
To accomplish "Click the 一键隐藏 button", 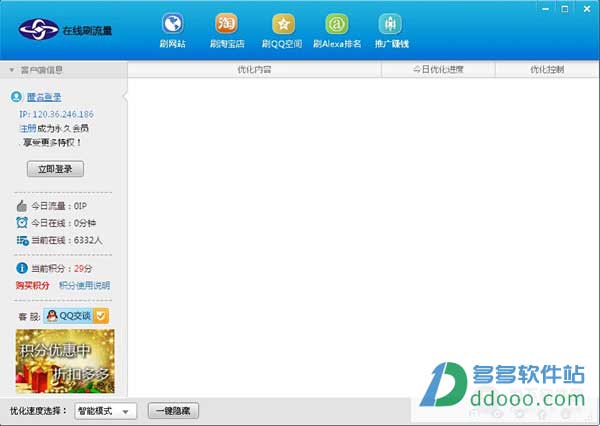I will click(173, 411).
